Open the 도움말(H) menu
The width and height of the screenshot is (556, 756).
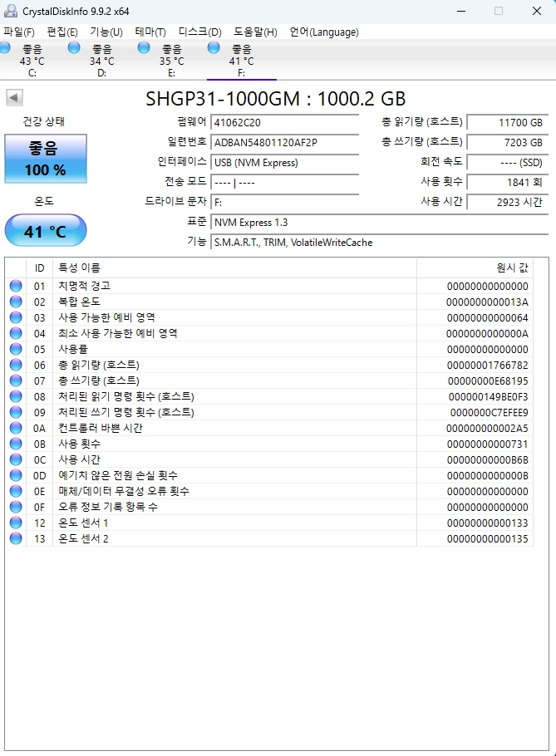pos(256,32)
